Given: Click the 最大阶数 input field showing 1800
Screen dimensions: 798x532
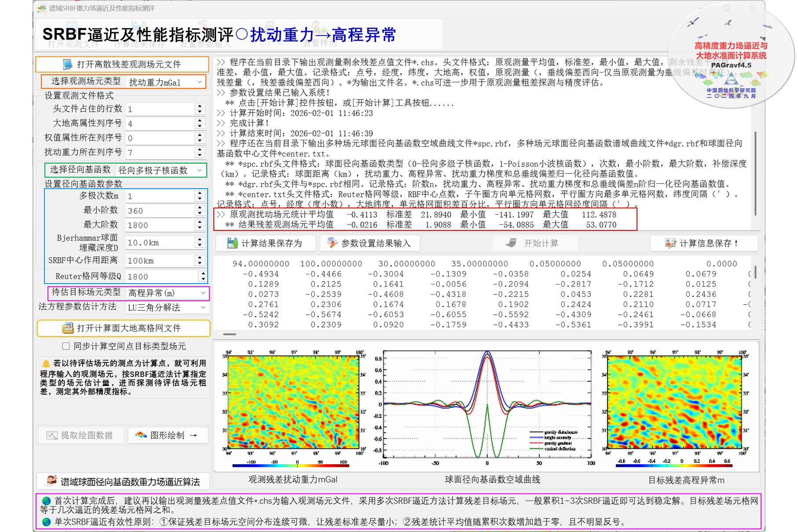Looking at the screenshot, I should pos(161,225).
